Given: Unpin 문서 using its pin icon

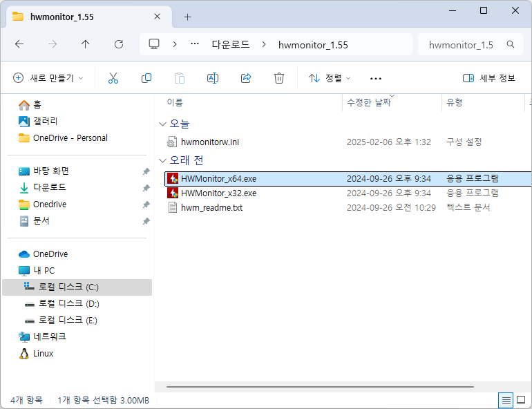Looking at the screenshot, I should [x=146, y=221].
